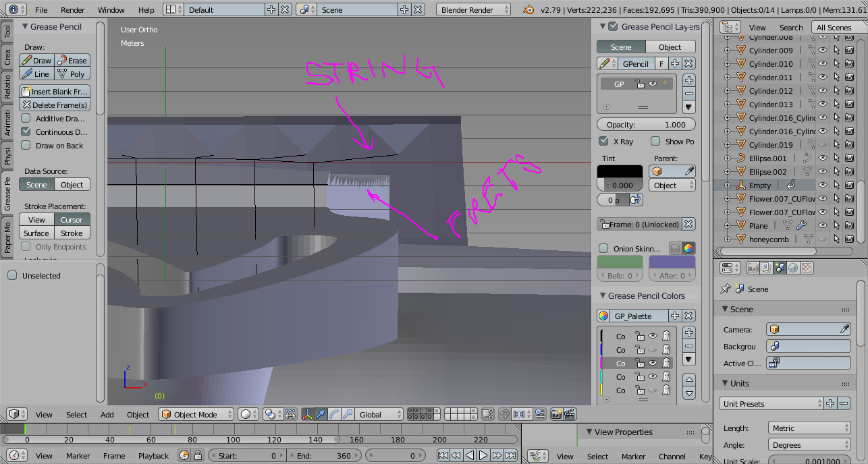Viewport: 868px width, 464px height.
Task: Lock the GP grease pencil layer
Action: [x=639, y=84]
